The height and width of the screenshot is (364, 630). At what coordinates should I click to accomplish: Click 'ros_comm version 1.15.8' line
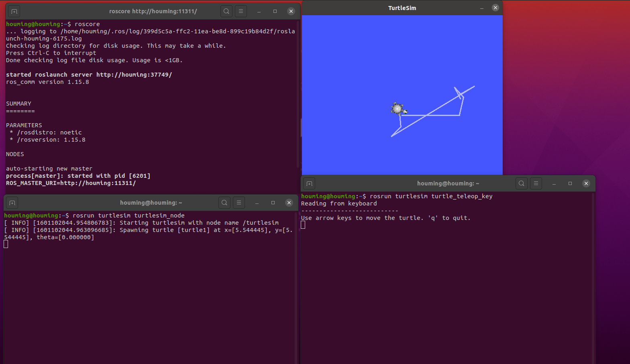click(x=47, y=82)
